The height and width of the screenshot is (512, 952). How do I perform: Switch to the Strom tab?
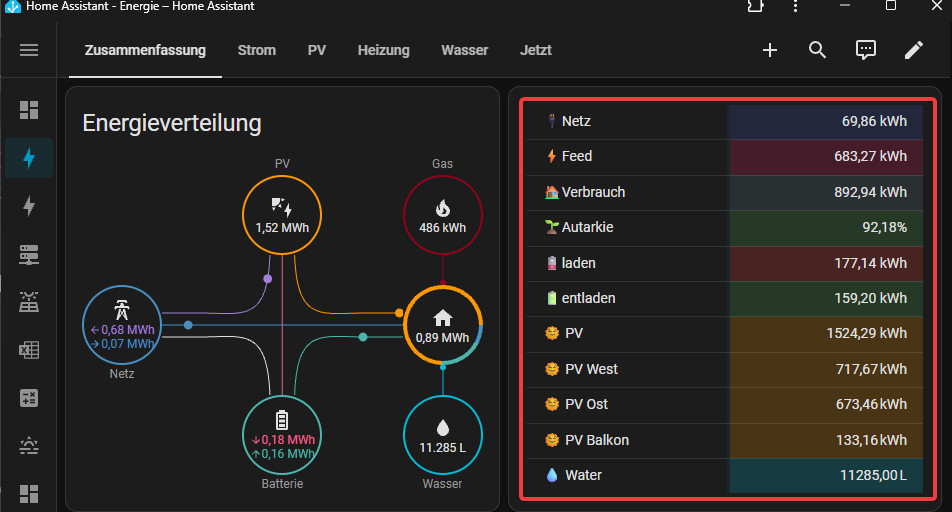tap(257, 50)
